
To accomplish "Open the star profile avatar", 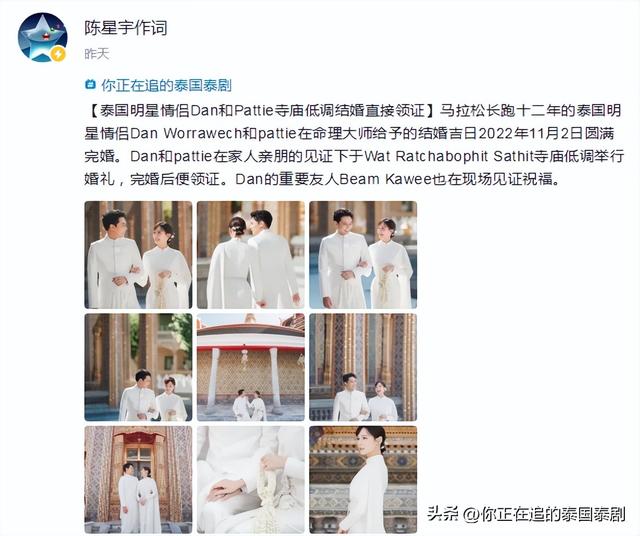I will (x=42, y=37).
